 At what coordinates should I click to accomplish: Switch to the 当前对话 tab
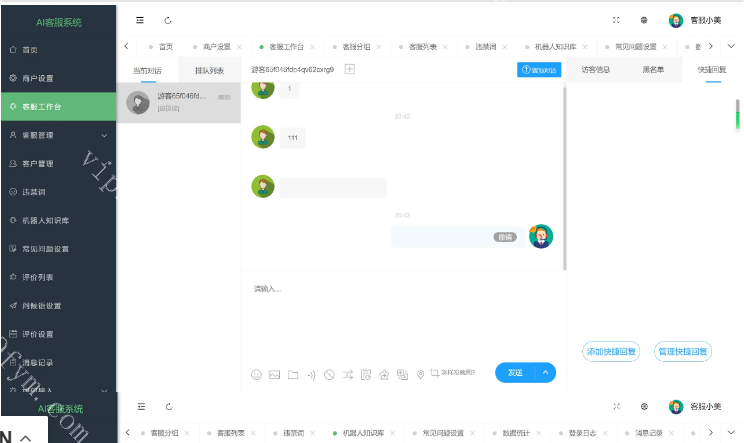click(147, 71)
